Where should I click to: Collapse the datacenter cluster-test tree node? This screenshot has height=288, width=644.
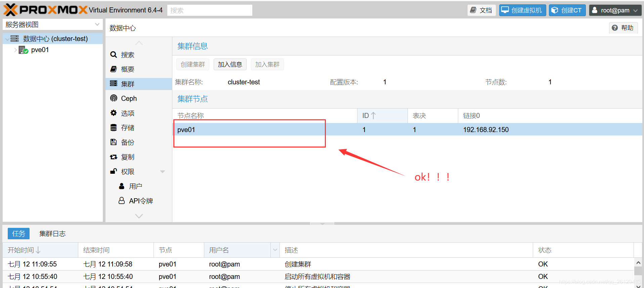click(7, 39)
